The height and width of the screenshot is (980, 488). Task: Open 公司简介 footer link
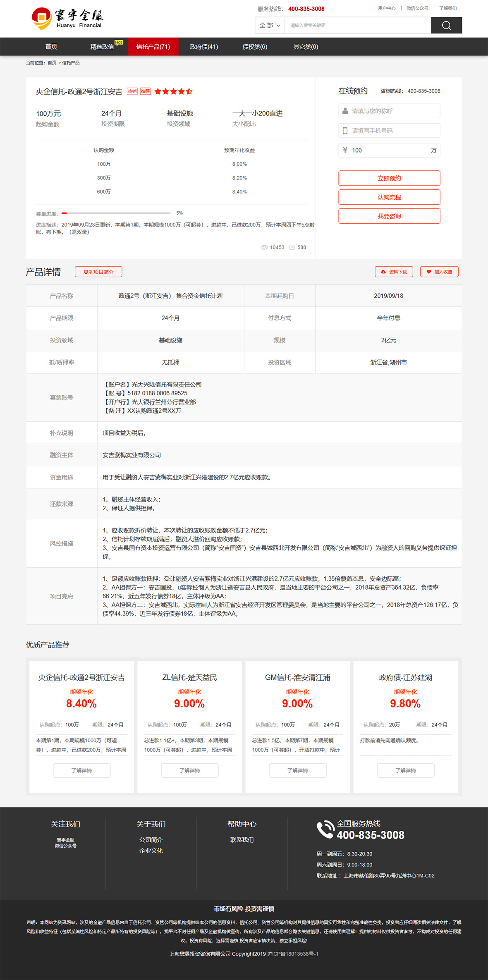(x=151, y=840)
